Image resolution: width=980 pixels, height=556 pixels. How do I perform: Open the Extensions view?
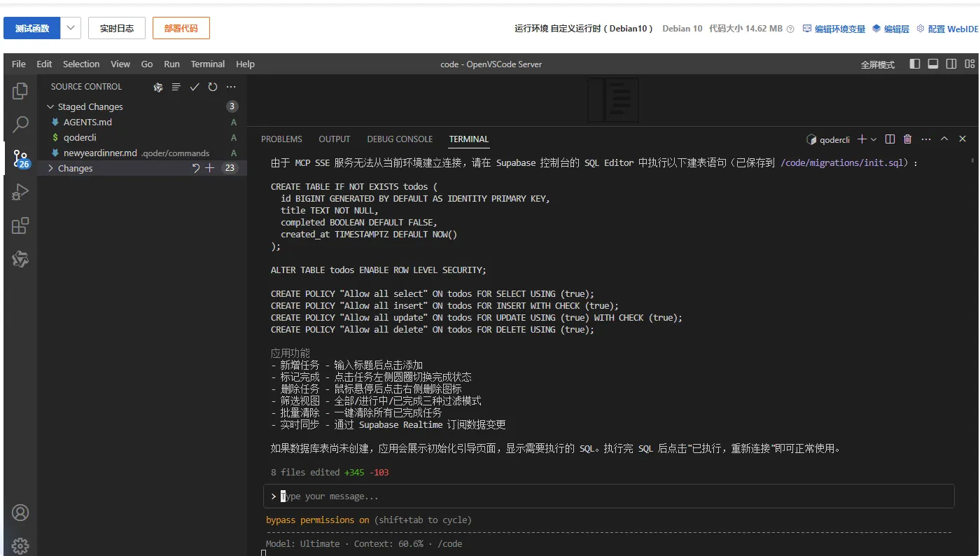[20, 225]
